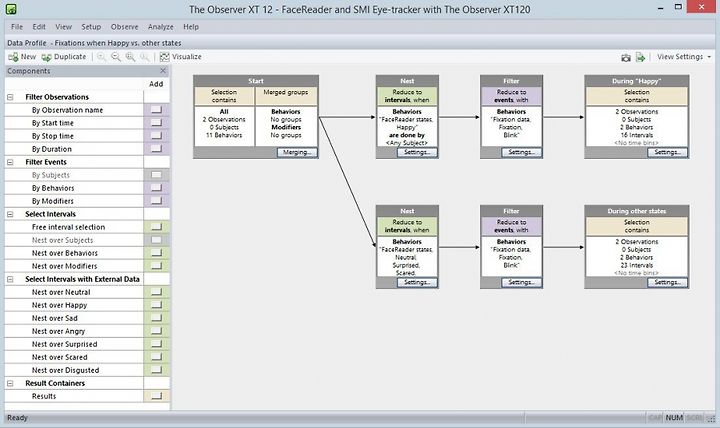Image resolution: width=720 pixels, height=428 pixels.
Task: Select the Free interval selection row
Action: pyautogui.click(x=74, y=227)
